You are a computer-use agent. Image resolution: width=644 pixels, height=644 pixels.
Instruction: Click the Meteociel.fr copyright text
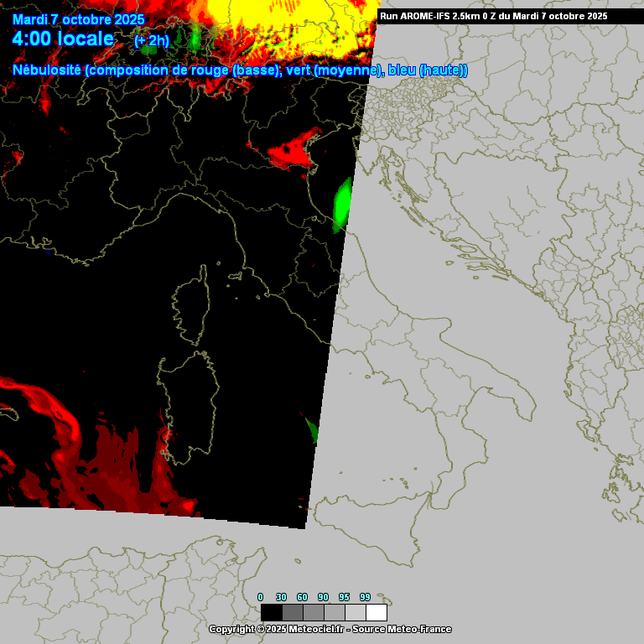point(330,629)
